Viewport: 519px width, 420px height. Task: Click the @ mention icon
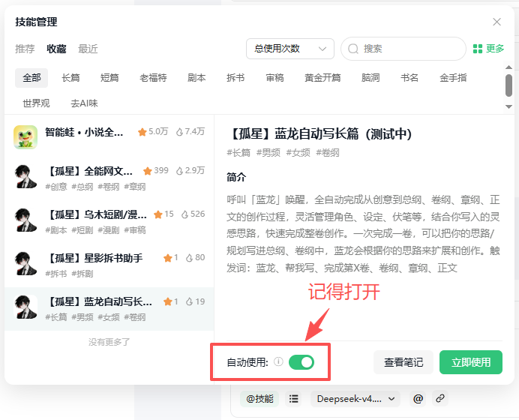(418, 399)
